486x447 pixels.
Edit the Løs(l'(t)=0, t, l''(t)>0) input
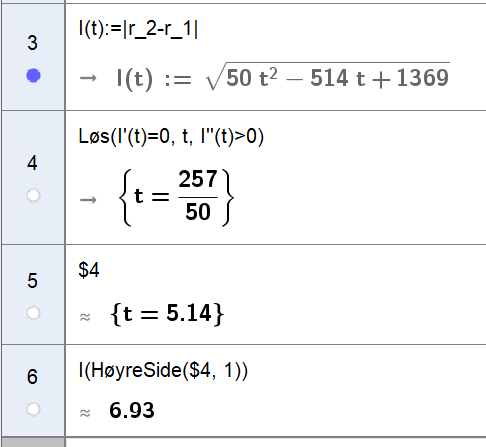[x=171, y=136]
